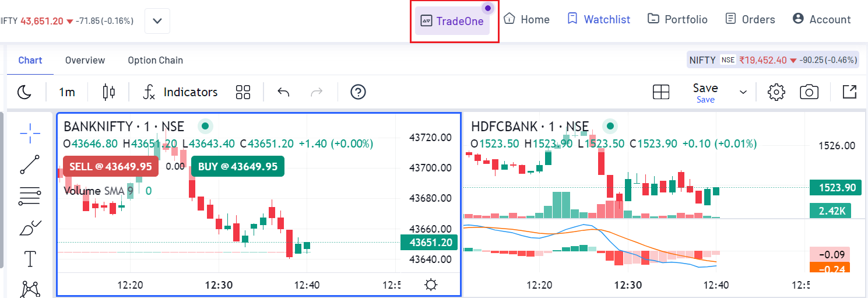Image resolution: width=868 pixels, height=298 pixels.
Task: Open chart settings gear icon
Action: (x=776, y=92)
